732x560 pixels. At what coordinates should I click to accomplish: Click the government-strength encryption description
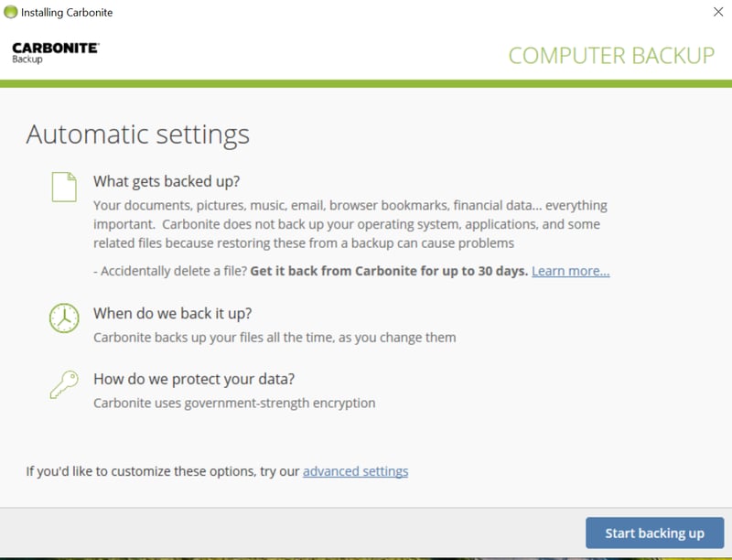click(x=234, y=403)
